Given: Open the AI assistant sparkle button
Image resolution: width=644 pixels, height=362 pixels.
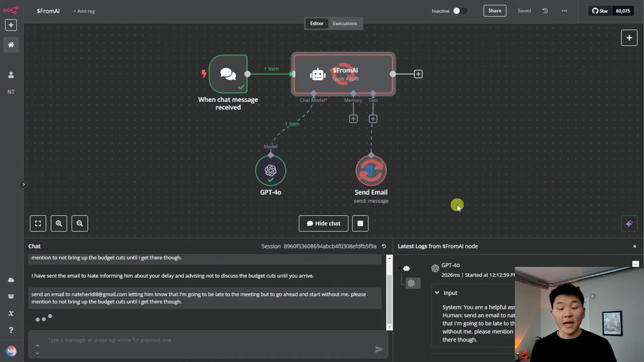Looking at the screenshot, I should 629,224.
